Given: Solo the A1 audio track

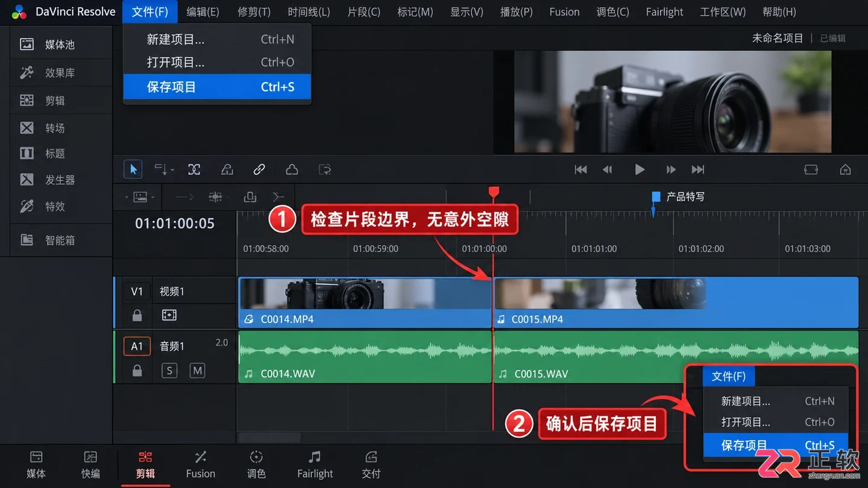Looking at the screenshot, I should click(169, 371).
